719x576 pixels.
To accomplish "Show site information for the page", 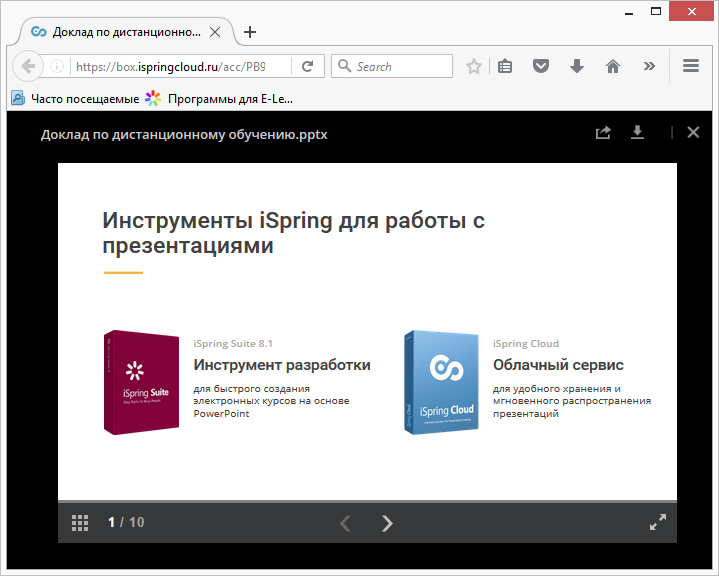I will pyautogui.click(x=56, y=66).
